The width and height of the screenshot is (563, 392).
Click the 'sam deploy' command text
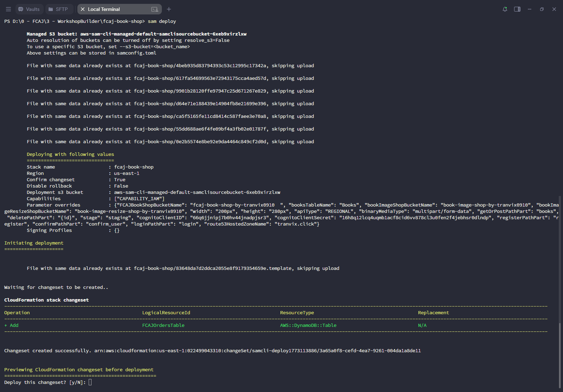point(162,21)
